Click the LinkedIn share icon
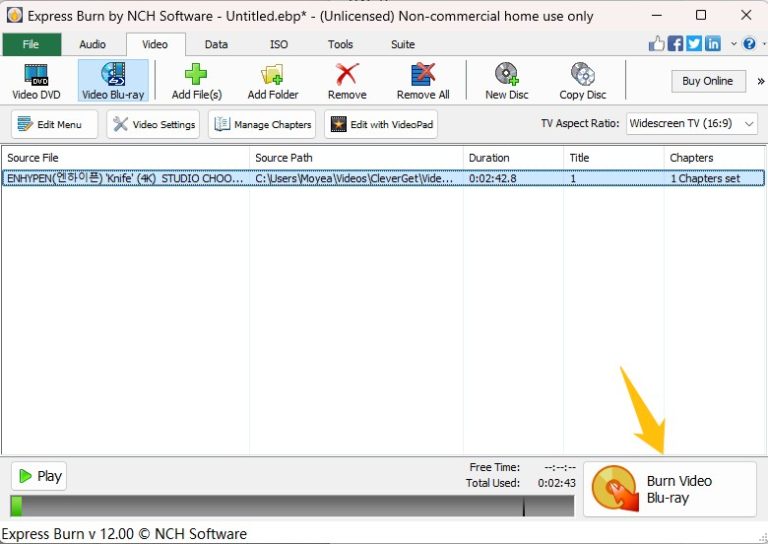The image size is (768, 544). click(713, 44)
